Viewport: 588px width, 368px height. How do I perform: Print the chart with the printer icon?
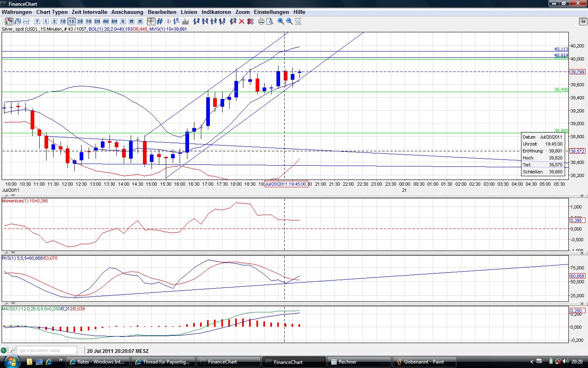pos(261,21)
